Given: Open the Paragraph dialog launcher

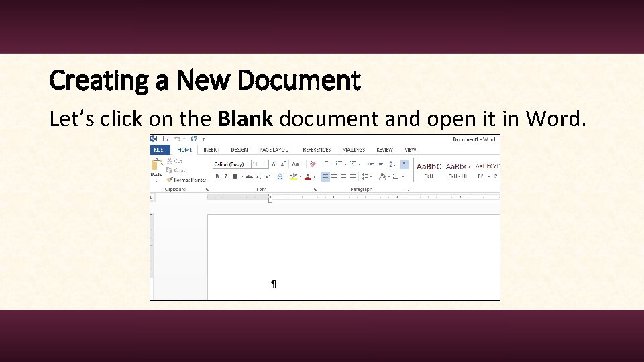Looking at the screenshot, I should (x=407, y=190).
